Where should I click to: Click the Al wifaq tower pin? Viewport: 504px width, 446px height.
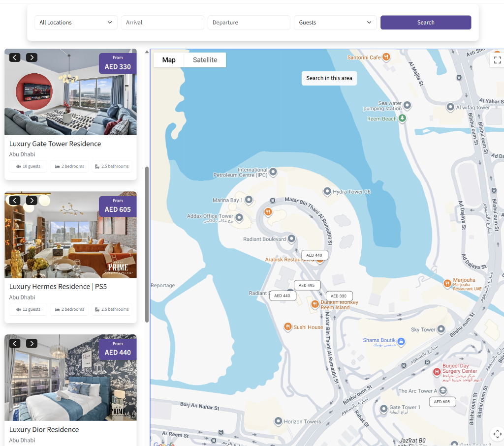(x=451, y=107)
